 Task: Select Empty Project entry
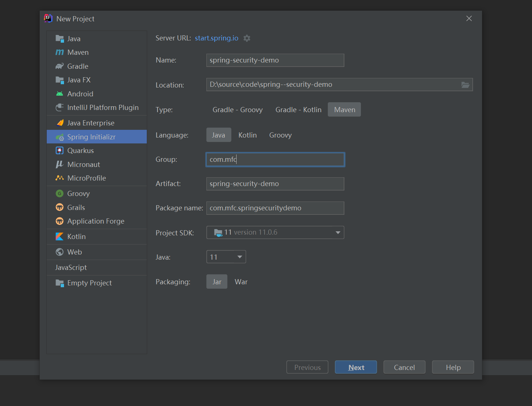click(97, 283)
